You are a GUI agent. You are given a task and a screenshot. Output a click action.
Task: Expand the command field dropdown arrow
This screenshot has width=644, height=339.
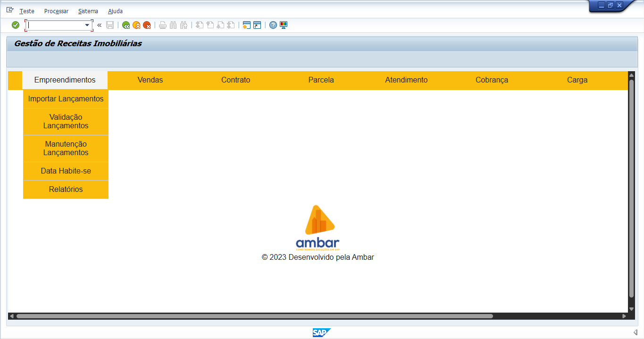(x=87, y=25)
